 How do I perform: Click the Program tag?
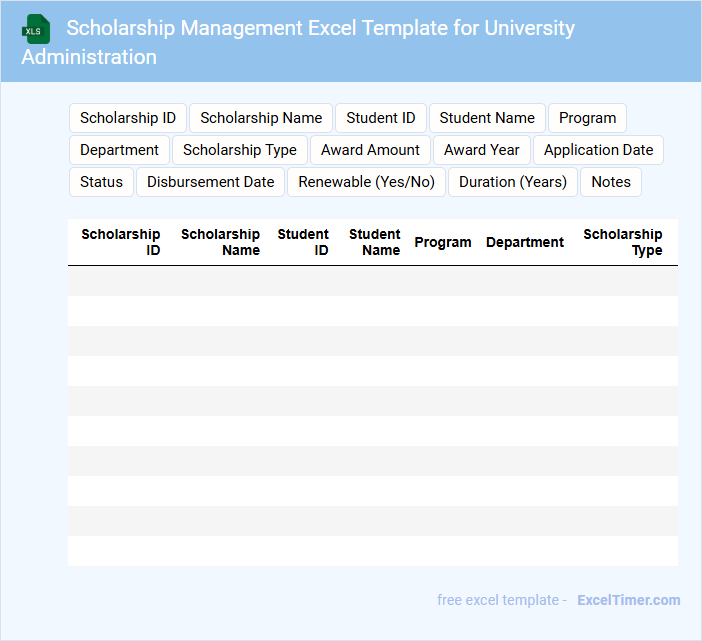[588, 118]
